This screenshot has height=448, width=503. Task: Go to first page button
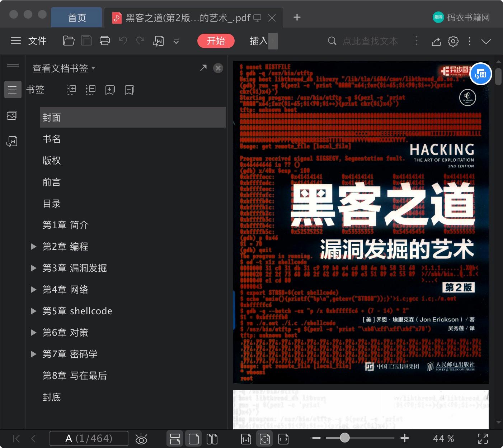[16, 439]
